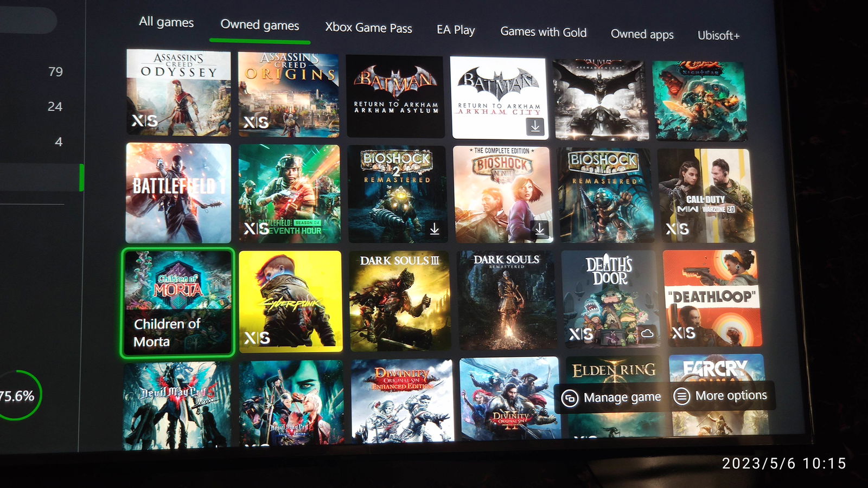Click X|S badge on Call of Duty tile
The image size is (868, 488).
click(x=678, y=229)
